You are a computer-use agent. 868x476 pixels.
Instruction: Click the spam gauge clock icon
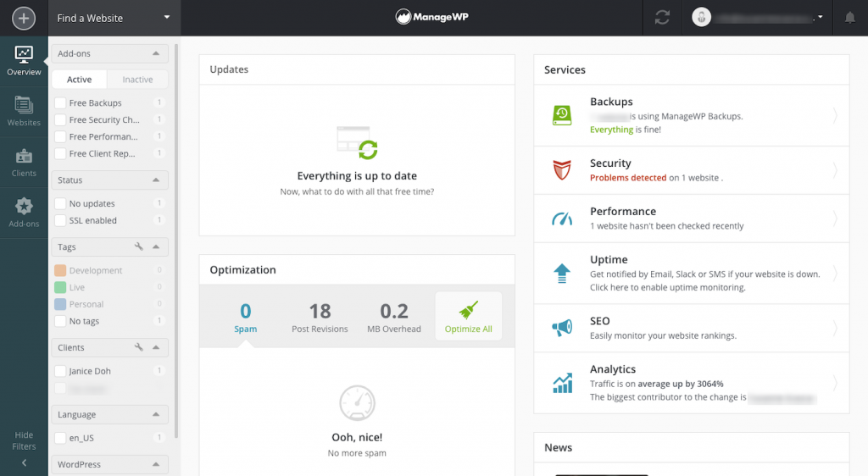(357, 403)
